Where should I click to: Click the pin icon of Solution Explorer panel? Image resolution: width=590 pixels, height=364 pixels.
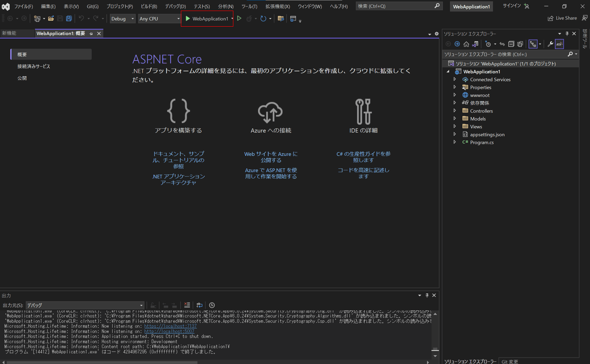567,34
